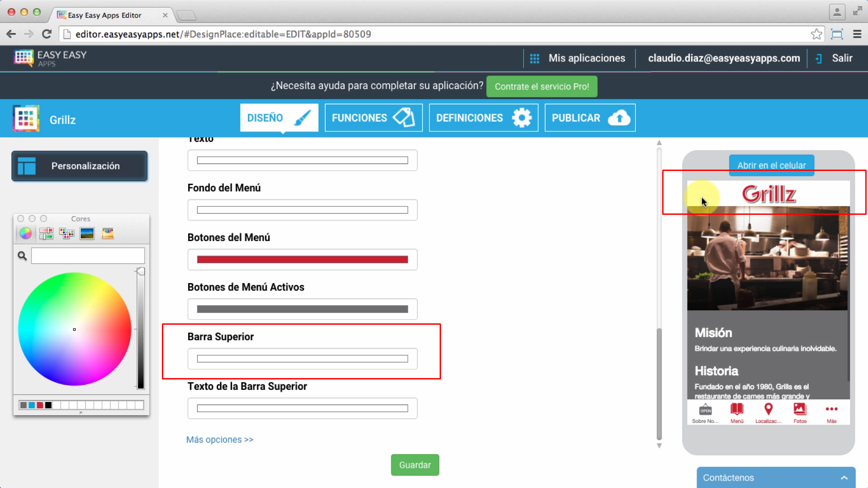Click the green Guardar button
Image resolution: width=868 pixels, height=488 pixels.
(x=415, y=465)
